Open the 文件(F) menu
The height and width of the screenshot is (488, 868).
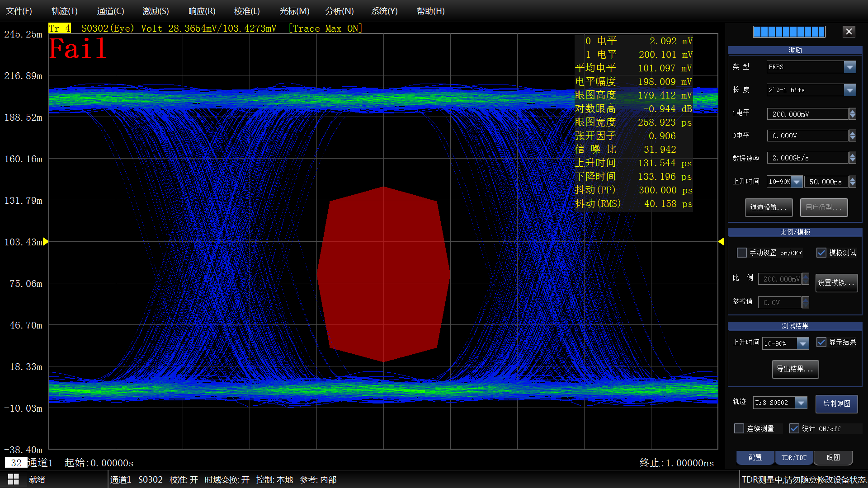tap(19, 11)
